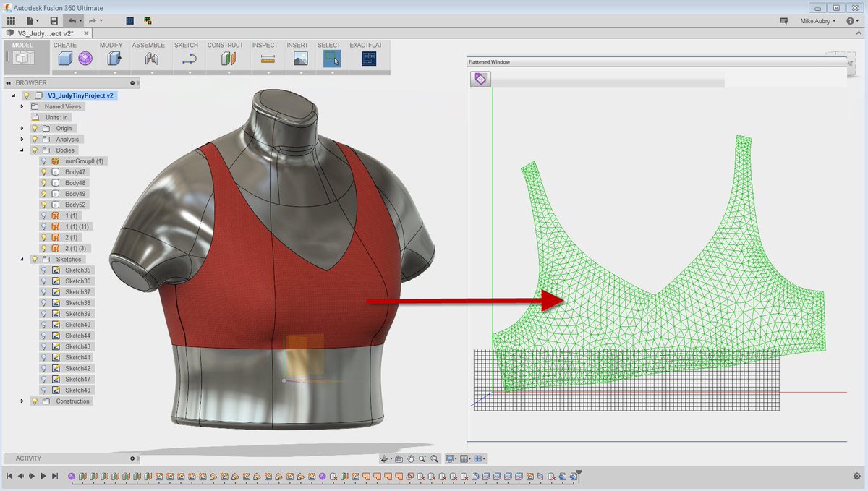The width and height of the screenshot is (868, 491).
Task: Open the data panel grid icon
Action: pos(11,21)
